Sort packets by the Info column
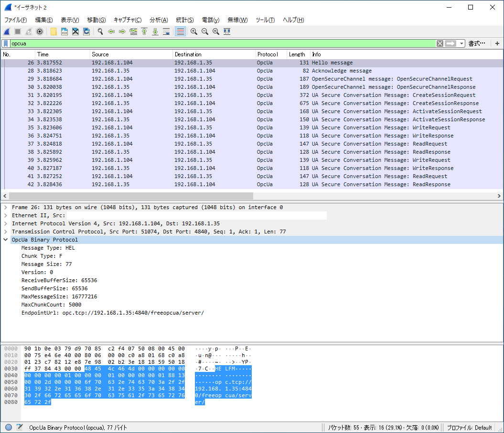 pos(407,54)
